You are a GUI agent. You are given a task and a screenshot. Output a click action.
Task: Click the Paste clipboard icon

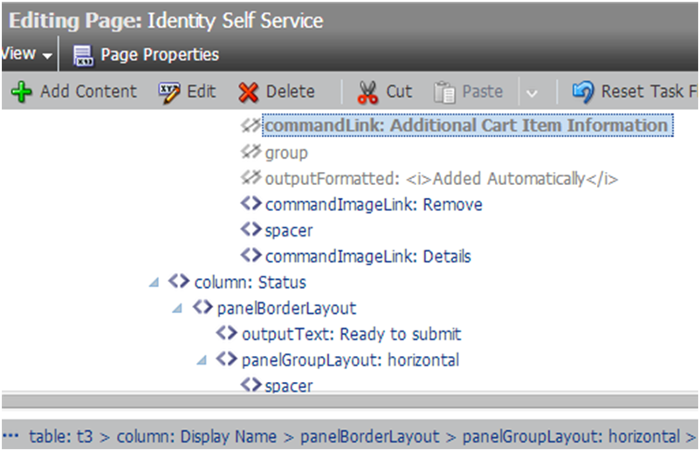[445, 92]
